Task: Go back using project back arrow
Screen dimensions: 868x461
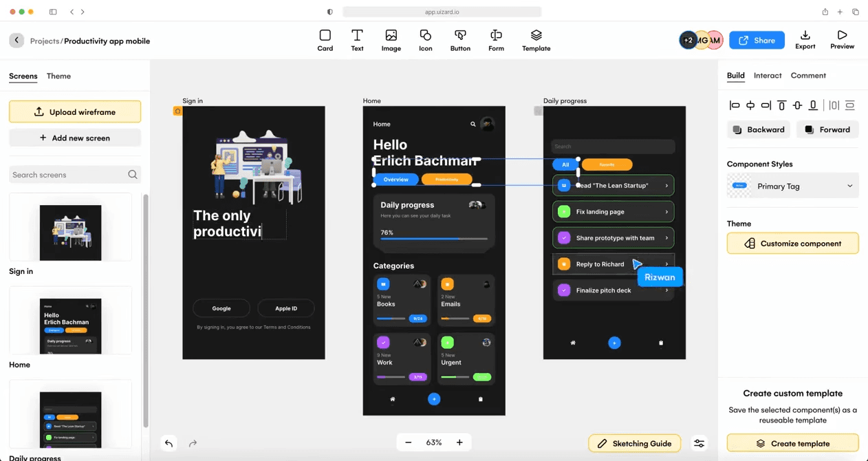Action: coord(17,41)
